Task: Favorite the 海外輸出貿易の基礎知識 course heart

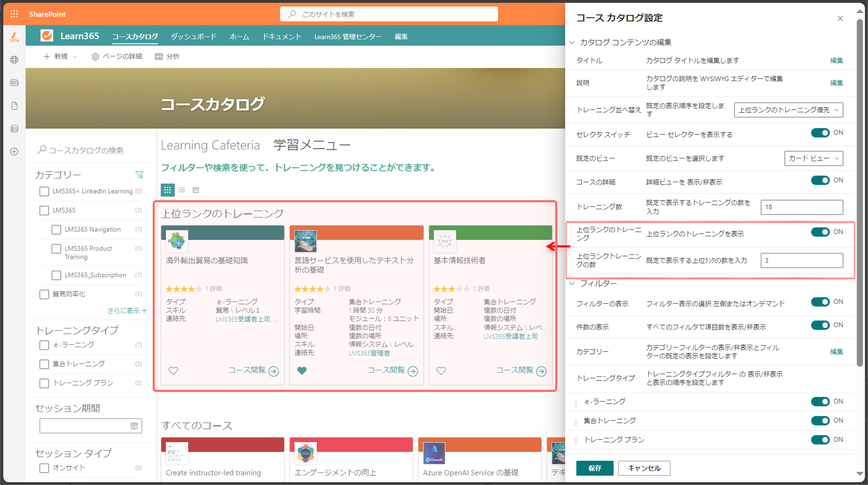Action: (173, 371)
